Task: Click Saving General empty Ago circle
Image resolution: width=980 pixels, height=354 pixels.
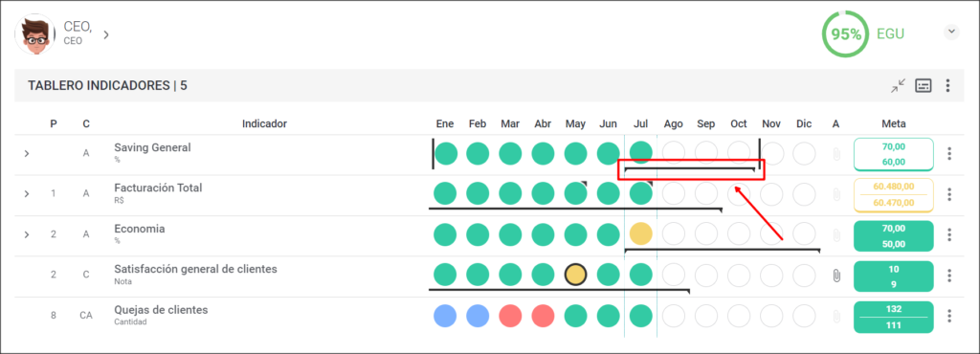Action: point(674,153)
